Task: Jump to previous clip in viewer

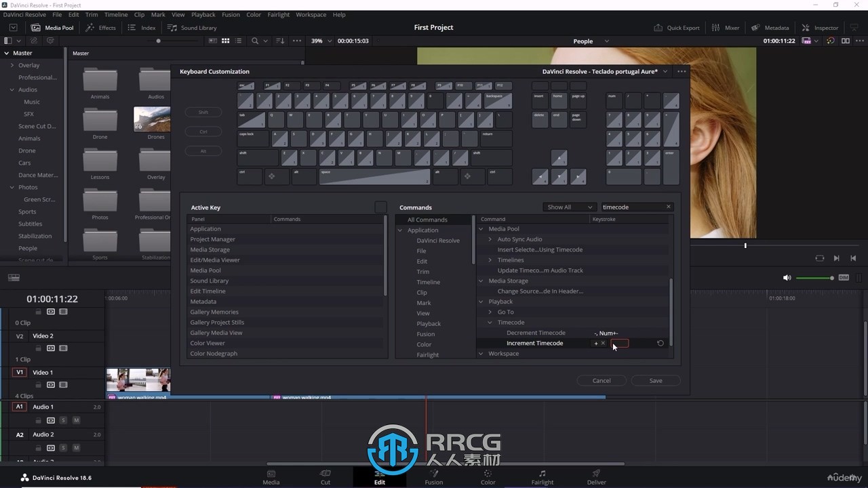Action: click(853, 258)
